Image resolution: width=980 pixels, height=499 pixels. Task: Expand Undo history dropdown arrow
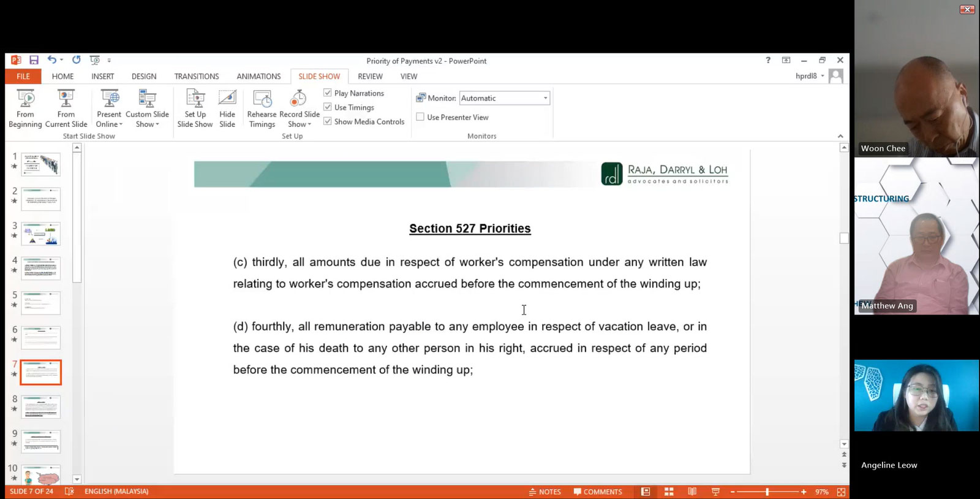click(62, 60)
